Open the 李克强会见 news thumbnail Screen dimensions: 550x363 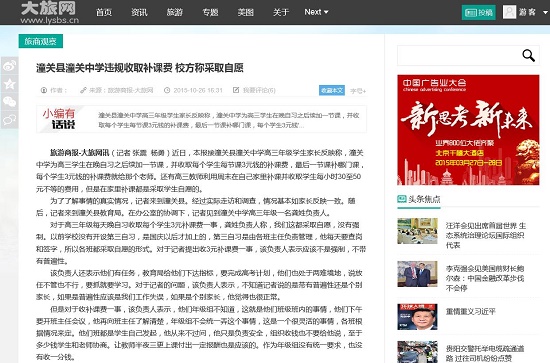click(417, 274)
